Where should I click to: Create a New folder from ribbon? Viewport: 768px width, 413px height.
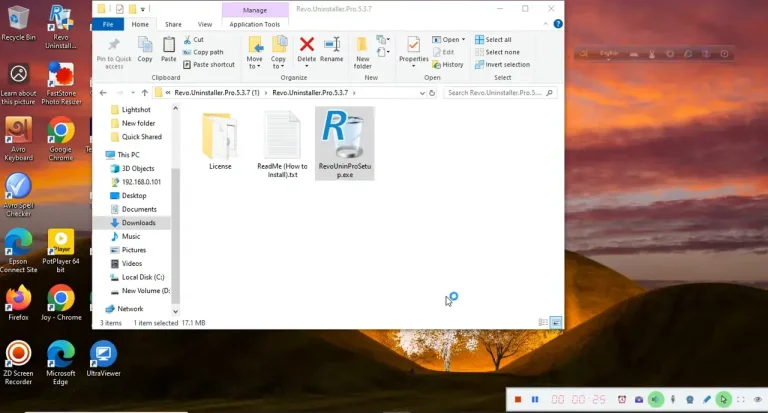(363, 53)
